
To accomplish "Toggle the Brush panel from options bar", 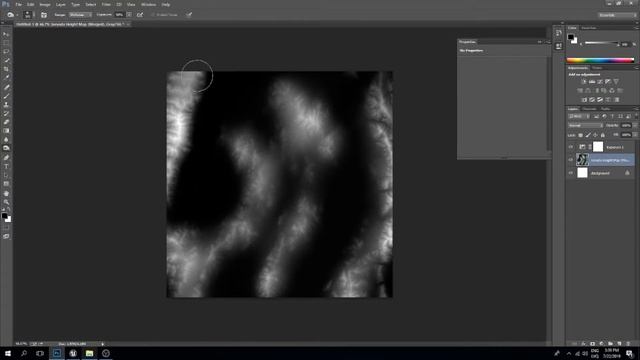I will click(x=44, y=15).
